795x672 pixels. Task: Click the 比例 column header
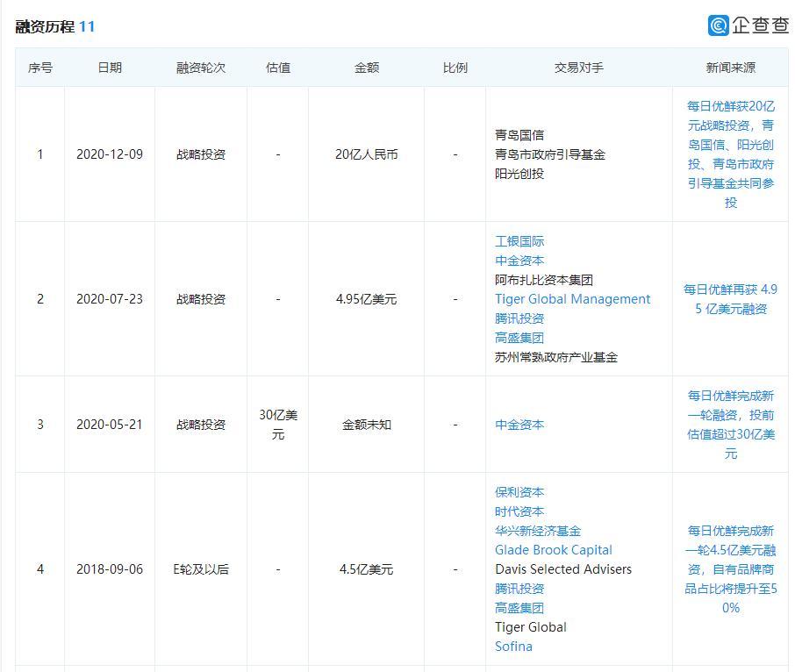[455, 68]
